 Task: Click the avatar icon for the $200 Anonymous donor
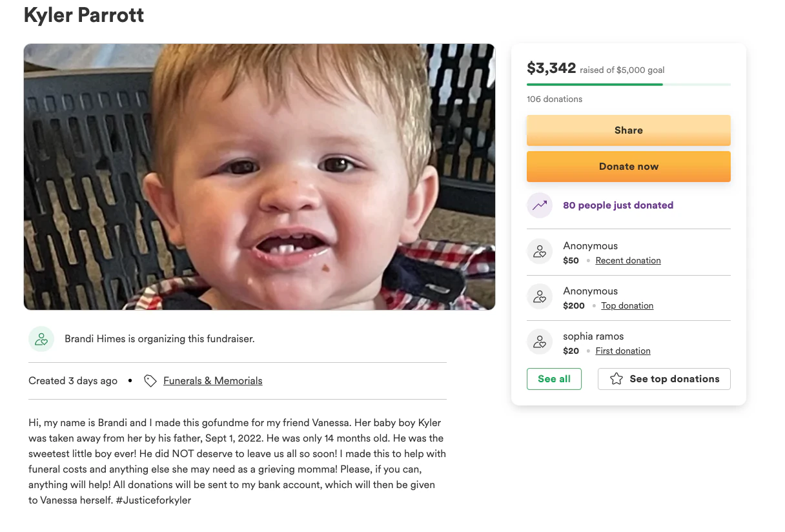point(540,296)
